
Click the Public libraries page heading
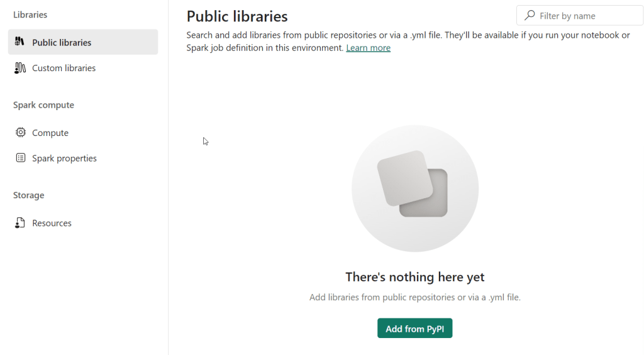pyautogui.click(x=237, y=16)
